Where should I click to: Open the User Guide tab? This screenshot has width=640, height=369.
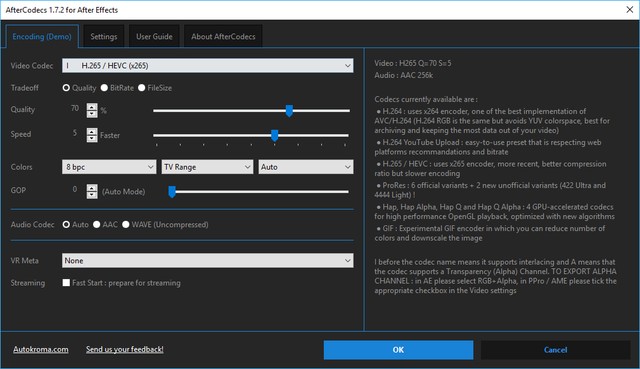click(x=154, y=36)
